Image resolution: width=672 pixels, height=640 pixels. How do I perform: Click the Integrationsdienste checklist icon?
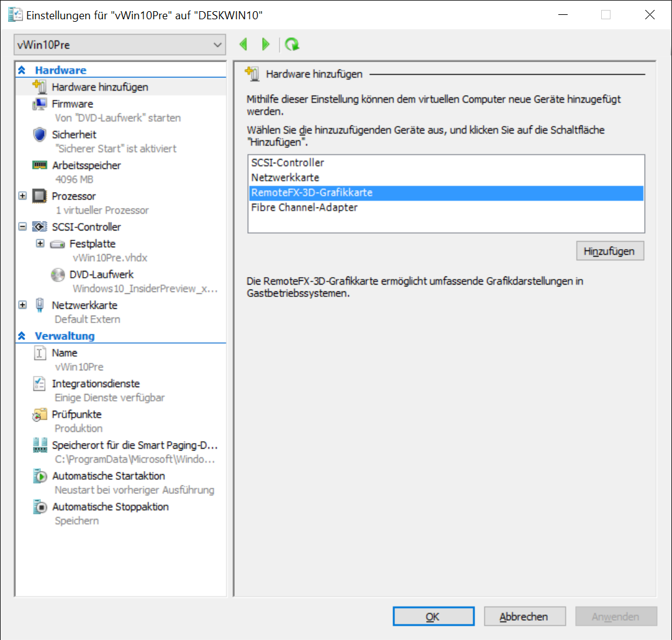tap(39, 383)
